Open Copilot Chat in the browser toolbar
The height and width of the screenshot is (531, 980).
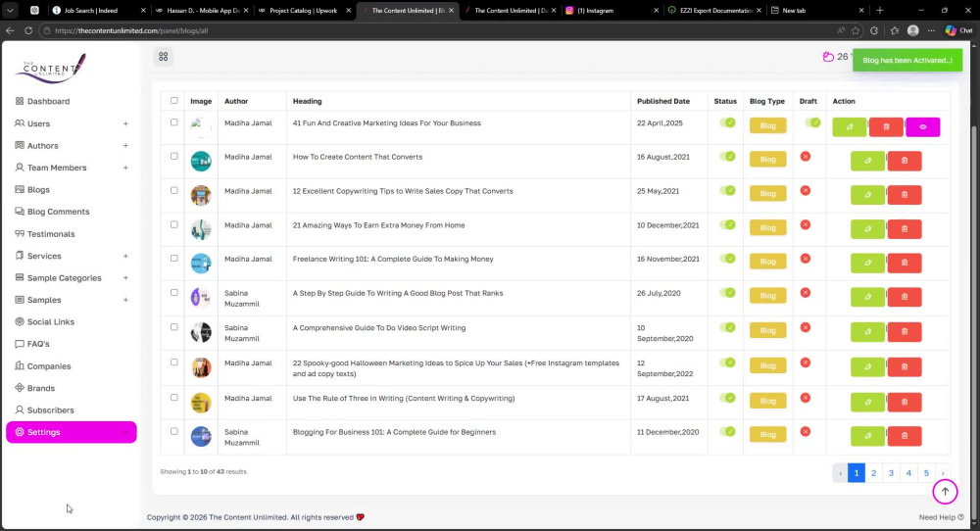[x=958, y=30]
